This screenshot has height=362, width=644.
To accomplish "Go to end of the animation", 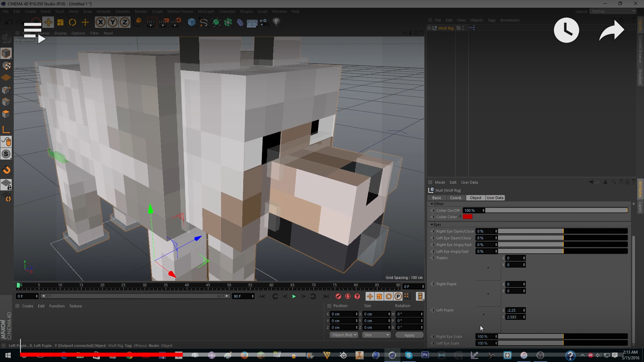I will [x=326, y=296].
